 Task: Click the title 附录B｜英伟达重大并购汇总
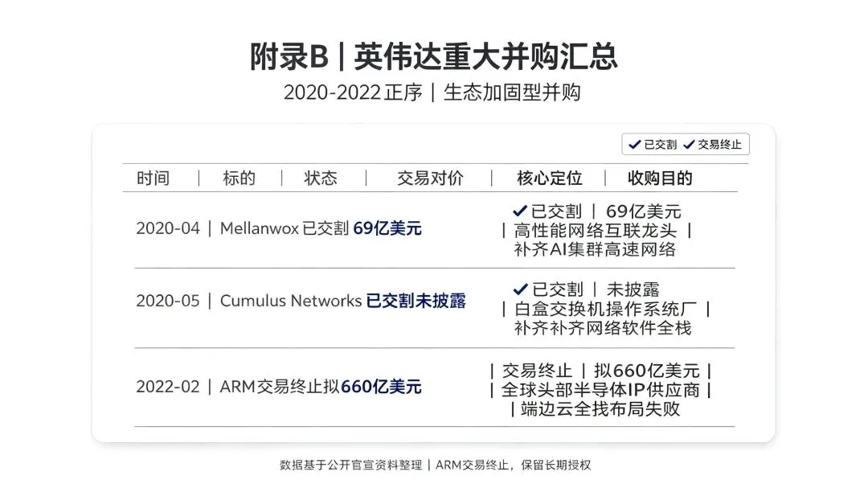click(433, 56)
